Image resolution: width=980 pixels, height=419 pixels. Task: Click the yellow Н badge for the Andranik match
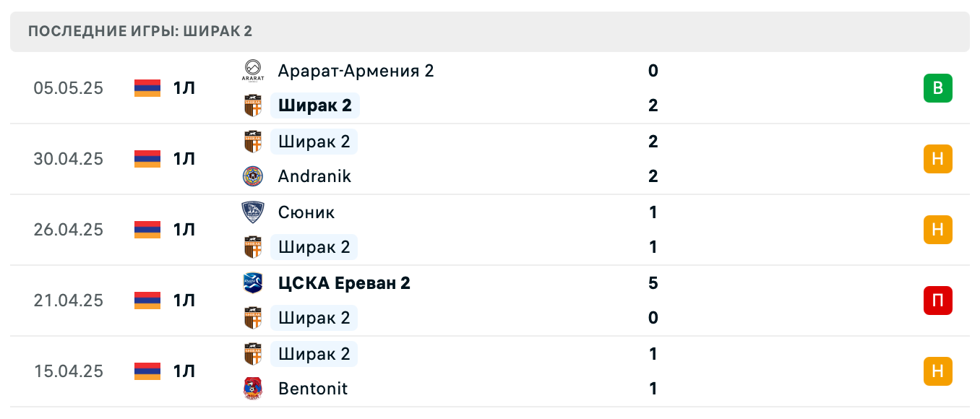click(x=937, y=159)
